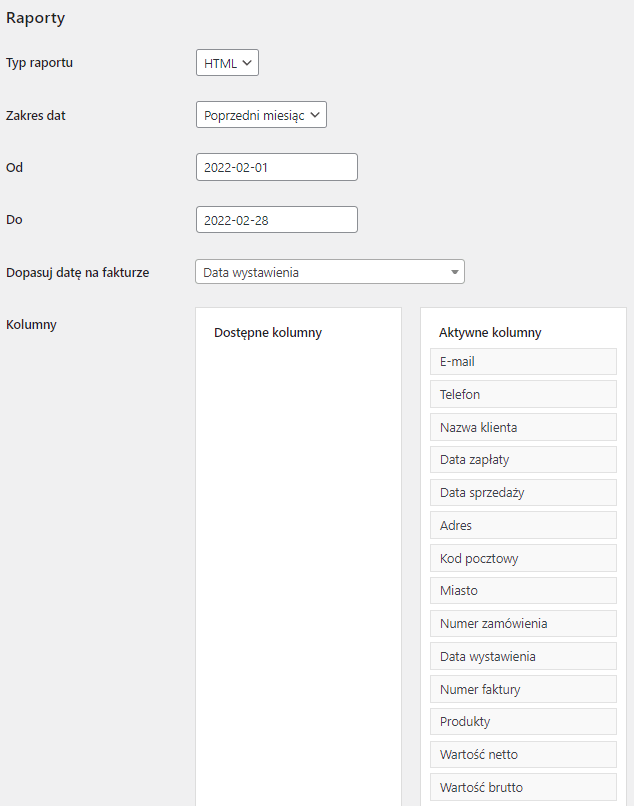Click the Miasto column item

[523, 590]
